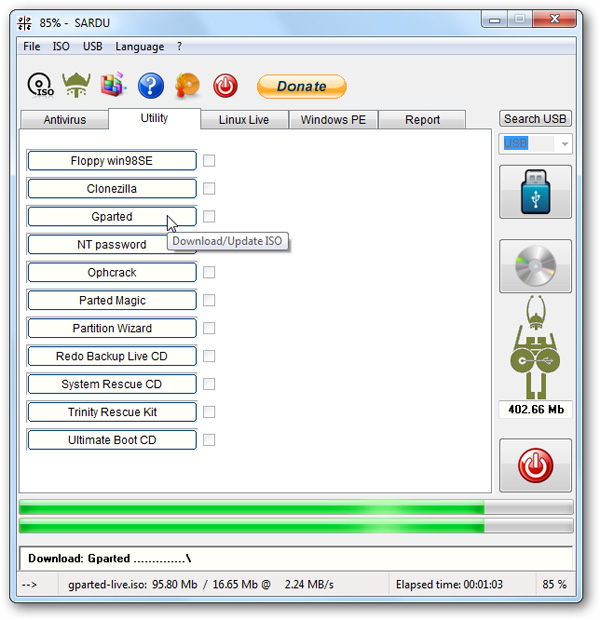Image resolution: width=600 pixels, height=620 pixels.
Task: Tick the Gparted checkbox
Action: [x=209, y=217]
